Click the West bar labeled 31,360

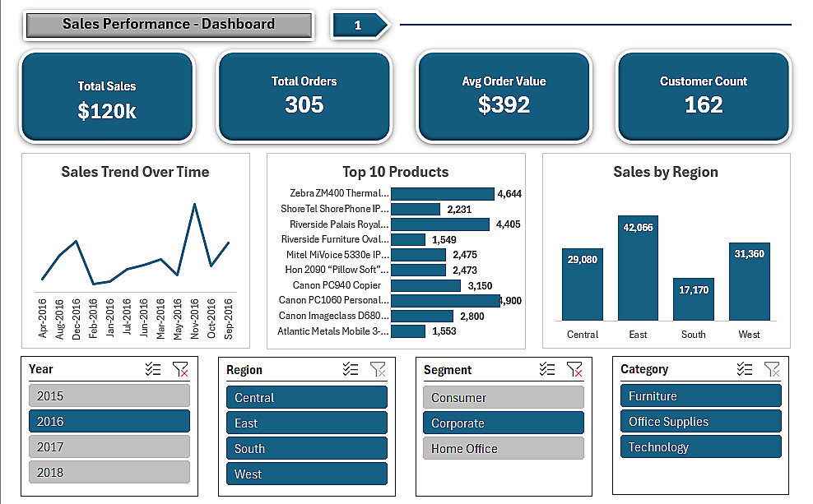[749, 281]
